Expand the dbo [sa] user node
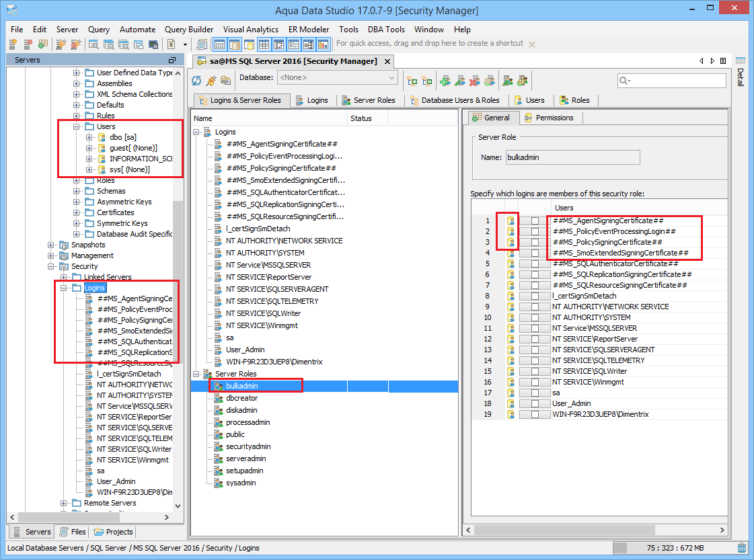 pyautogui.click(x=89, y=137)
